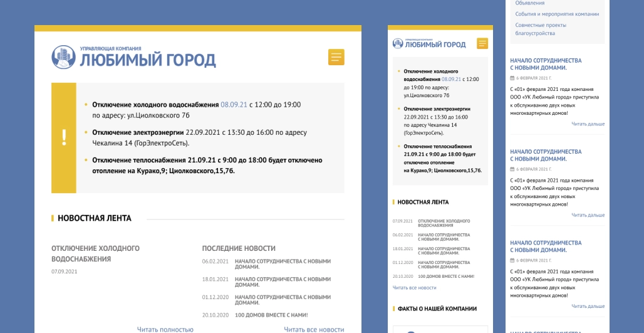
Task: Open the События и мероприятия компании menu item
Action: [557, 14]
